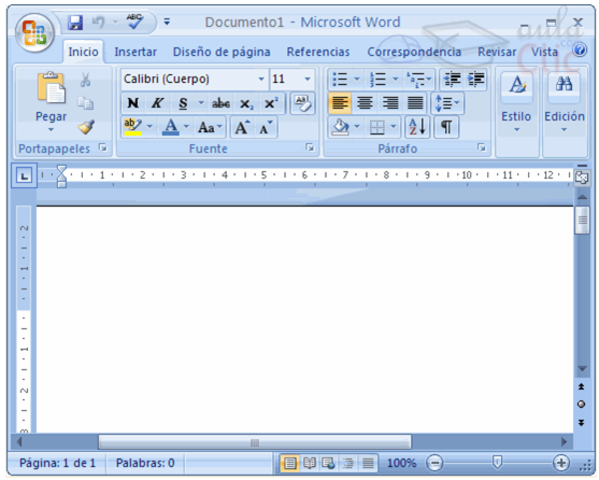Toggle underline with the S button
Viewport: 599px width, 480px height.
183,104
